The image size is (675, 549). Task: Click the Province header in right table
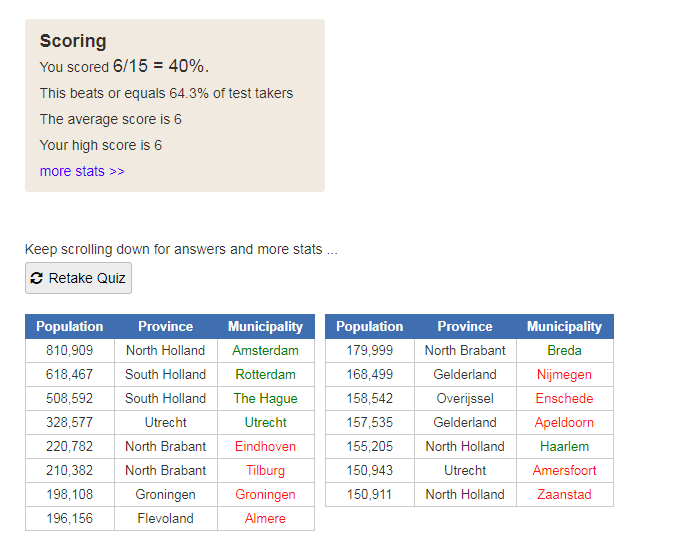point(465,326)
